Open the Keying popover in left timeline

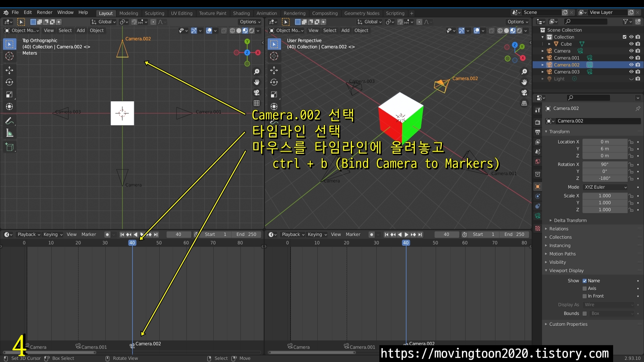(x=53, y=235)
